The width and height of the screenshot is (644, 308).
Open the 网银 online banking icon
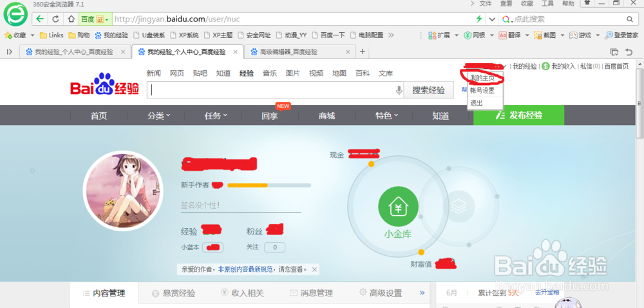click(x=473, y=35)
